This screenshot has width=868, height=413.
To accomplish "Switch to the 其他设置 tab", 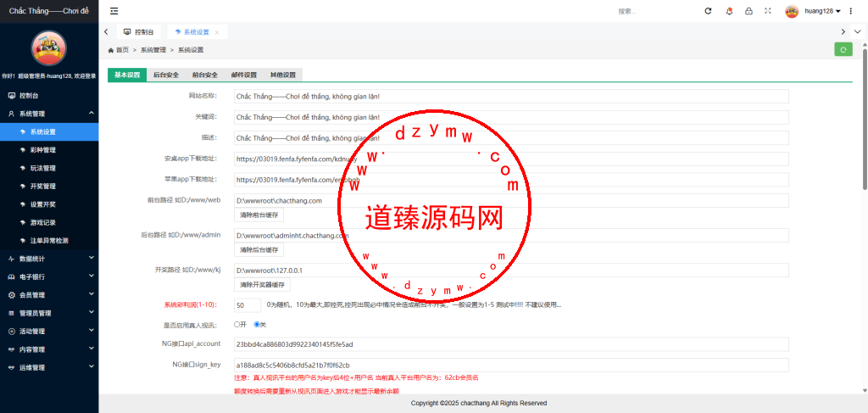I will [x=283, y=75].
